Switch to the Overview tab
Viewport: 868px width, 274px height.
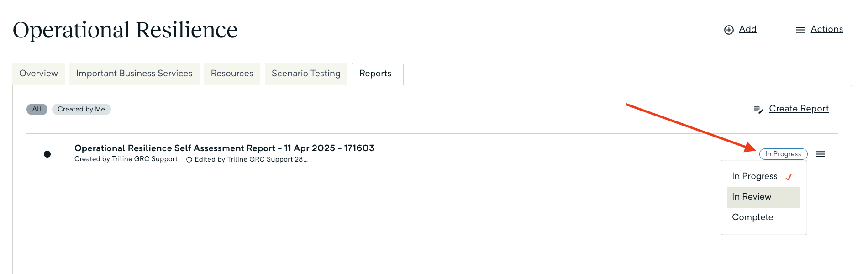pyautogui.click(x=39, y=74)
